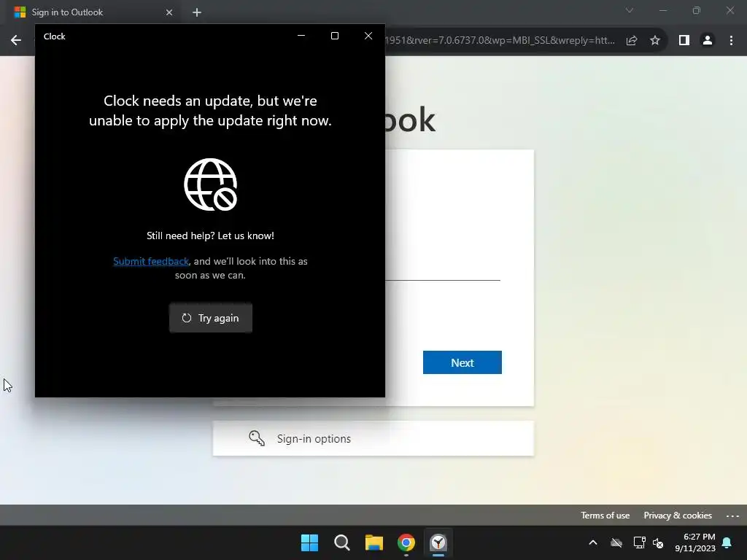Screen dimensions: 747x560
Task: Open the Submit feedback link
Action: [151, 262]
